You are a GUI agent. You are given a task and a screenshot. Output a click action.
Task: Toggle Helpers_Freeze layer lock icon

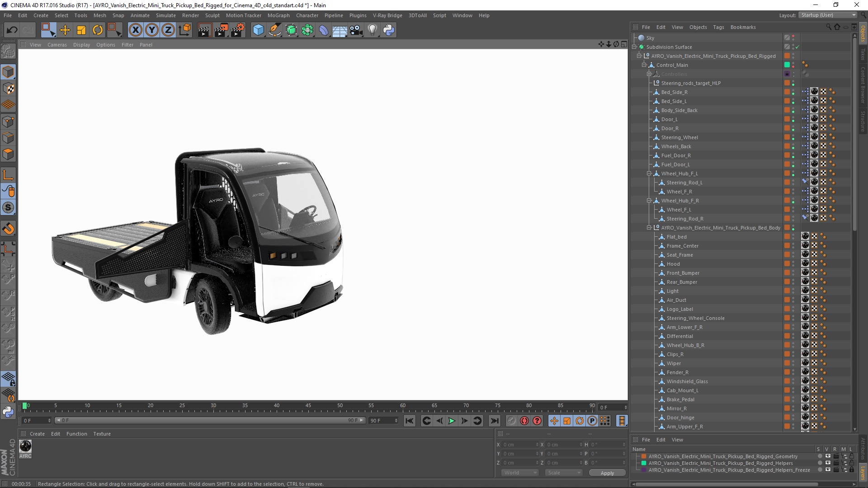[852, 470]
